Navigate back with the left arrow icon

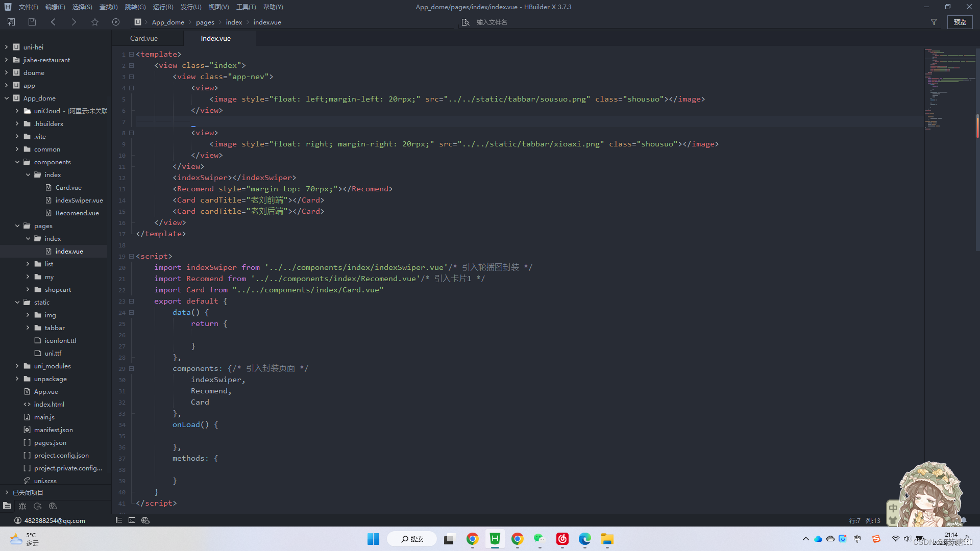53,22
